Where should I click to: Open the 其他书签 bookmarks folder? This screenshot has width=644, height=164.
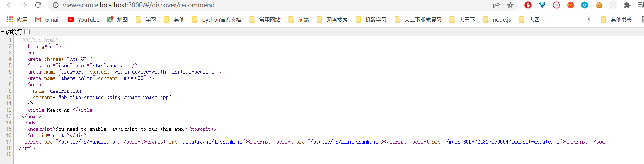(x=617, y=19)
